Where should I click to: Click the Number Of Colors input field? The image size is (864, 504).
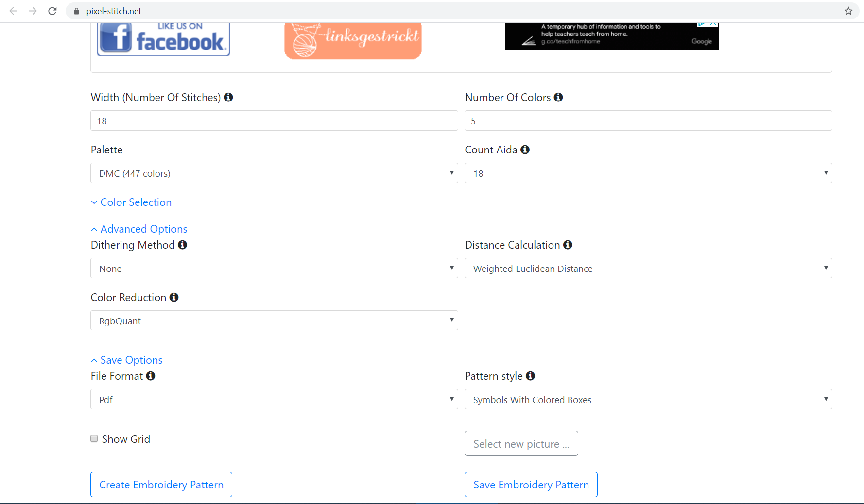[648, 120]
